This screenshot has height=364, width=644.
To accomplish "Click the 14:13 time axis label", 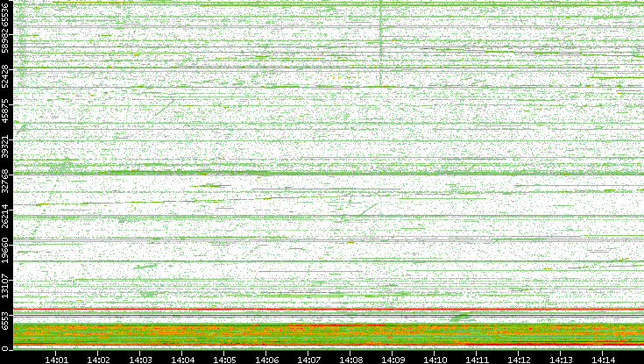I will (x=561, y=360).
